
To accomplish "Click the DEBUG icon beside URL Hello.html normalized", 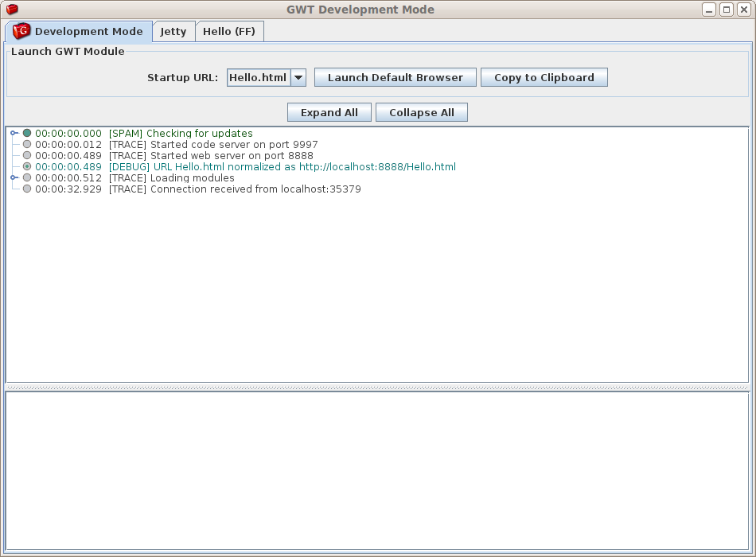I will 27,166.
